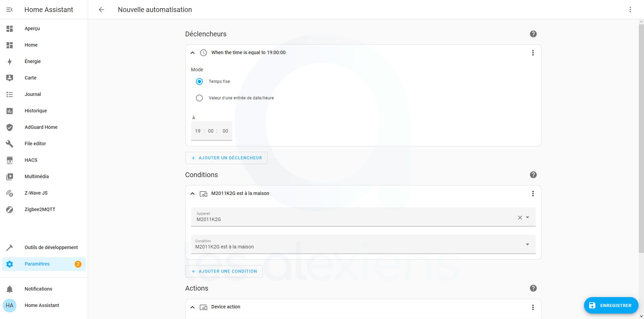Go back using the arrow icon
The image size is (644, 319).
click(101, 10)
